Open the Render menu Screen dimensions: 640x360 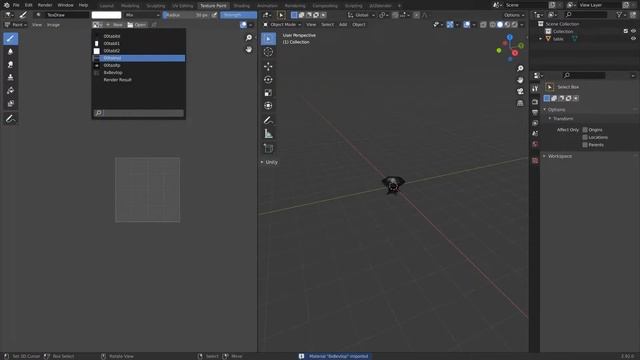click(x=45, y=5)
